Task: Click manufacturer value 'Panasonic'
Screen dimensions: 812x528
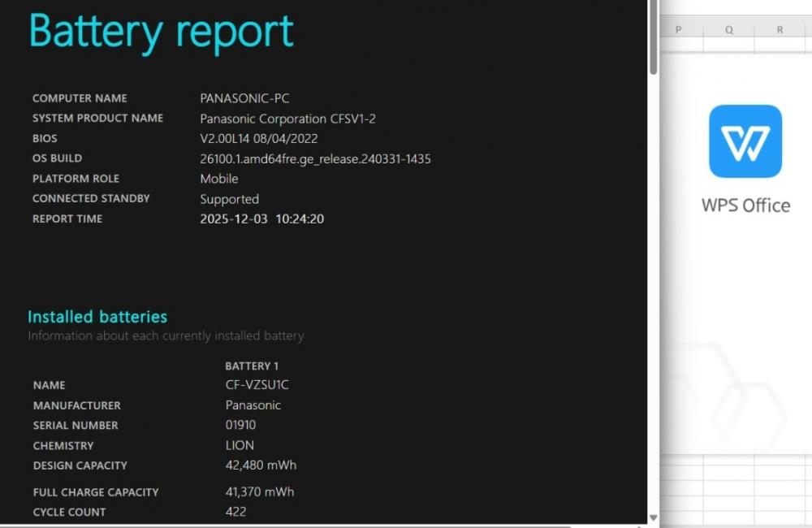Action: (253, 405)
